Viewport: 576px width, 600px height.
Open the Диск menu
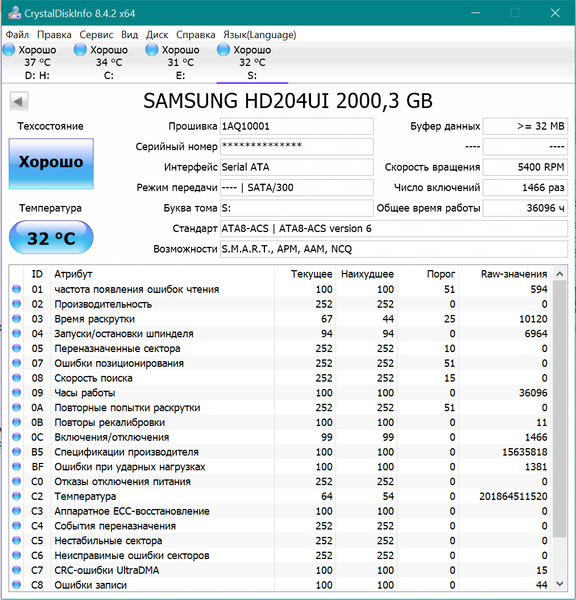(157, 35)
